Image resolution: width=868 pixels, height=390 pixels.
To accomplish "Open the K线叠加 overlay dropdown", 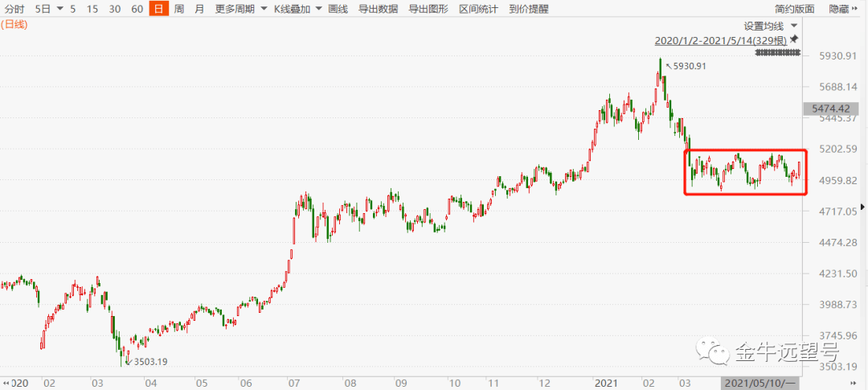I will coord(297,9).
